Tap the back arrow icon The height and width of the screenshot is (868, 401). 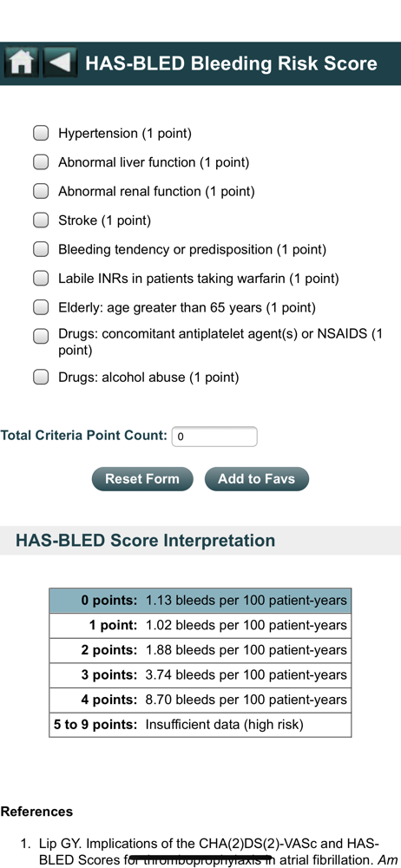pyautogui.click(x=60, y=62)
